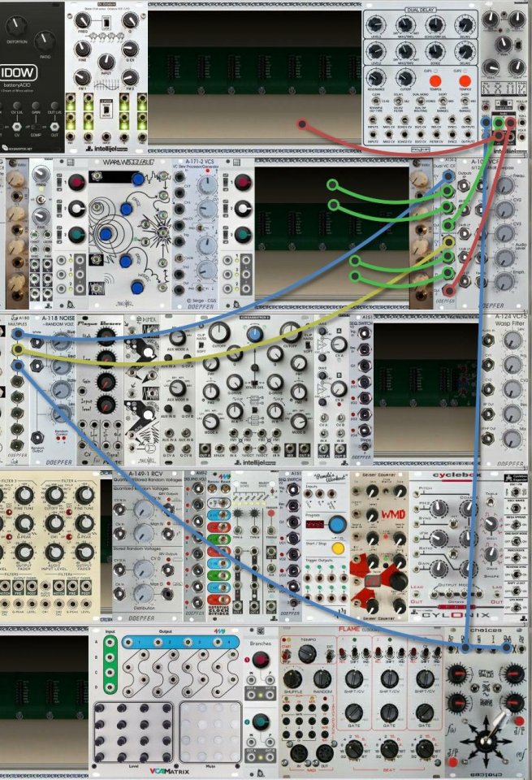532x780 pixels.
Task: Click the top jack of A-180 Multiples
Action: tap(18, 333)
